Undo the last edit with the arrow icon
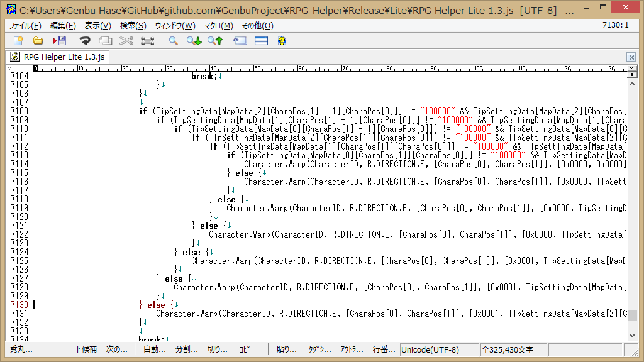This screenshot has height=362, width=644. pyautogui.click(x=85, y=41)
